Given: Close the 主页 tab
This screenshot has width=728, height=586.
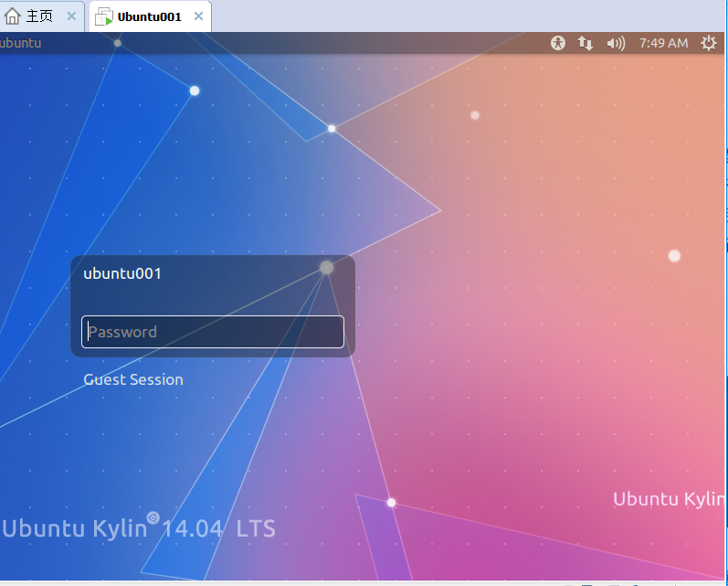Looking at the screenshot, I should [x=71, y=16].
